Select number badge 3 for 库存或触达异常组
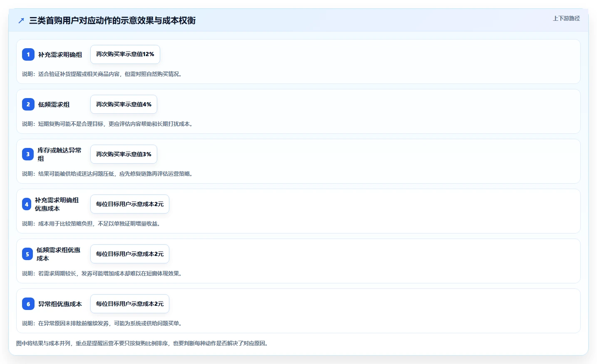 pos(28,154)
